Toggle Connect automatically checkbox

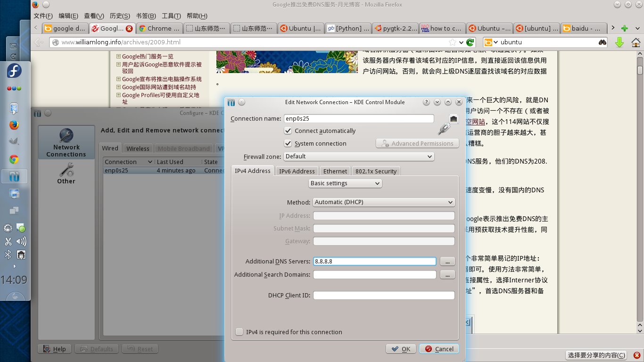click(x=288, y=131)
